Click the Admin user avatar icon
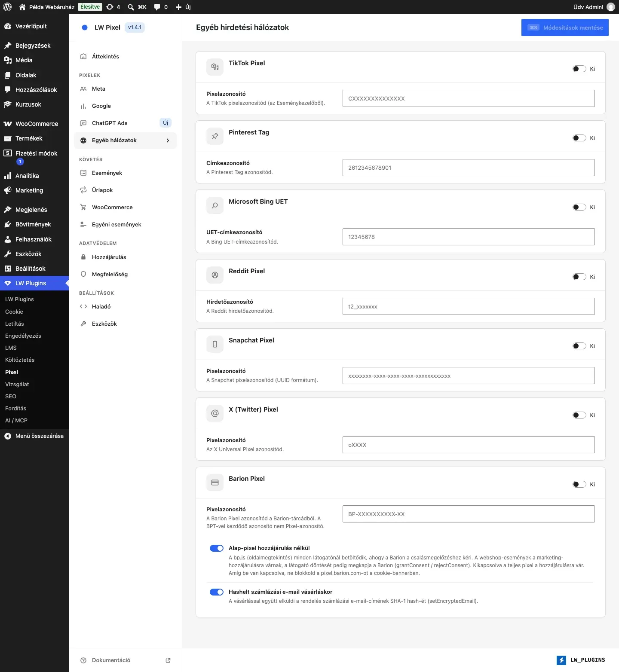This screenshot has width=619, height=672. click(611, 7)
